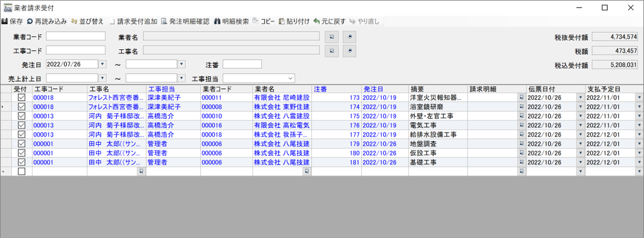644x238 pixels.
Task: Open 請求明細 icon for order 181
Action: (522, 162)
